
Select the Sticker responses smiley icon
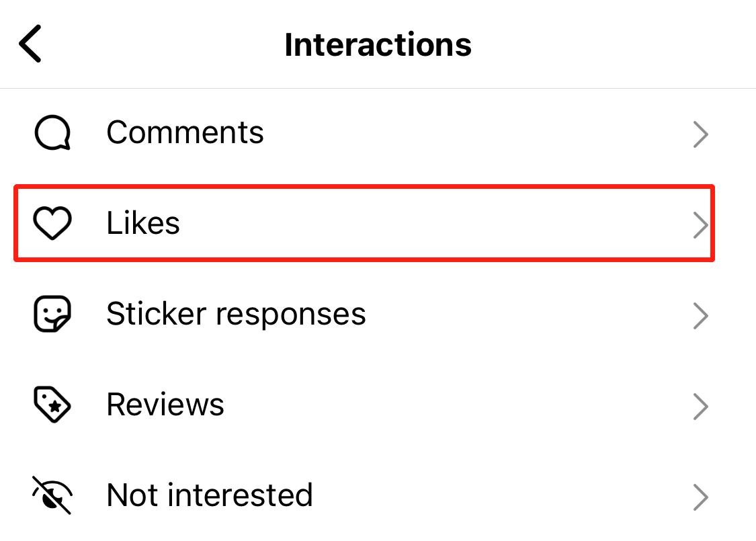pyautogui.click(x=52, y=314)
